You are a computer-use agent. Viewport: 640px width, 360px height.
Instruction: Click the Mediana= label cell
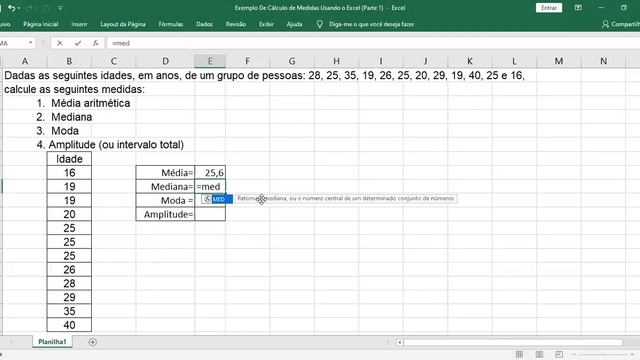click(x=165, y=187)
